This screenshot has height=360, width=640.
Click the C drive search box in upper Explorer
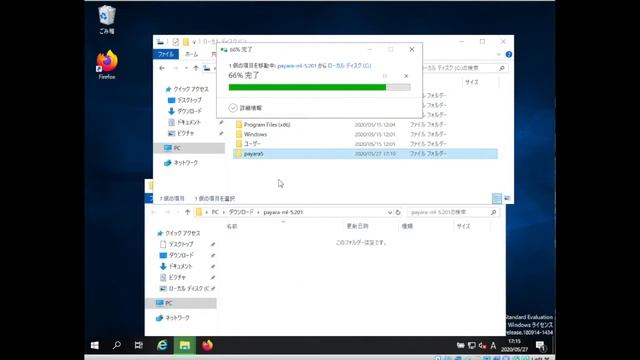(464, 68)
